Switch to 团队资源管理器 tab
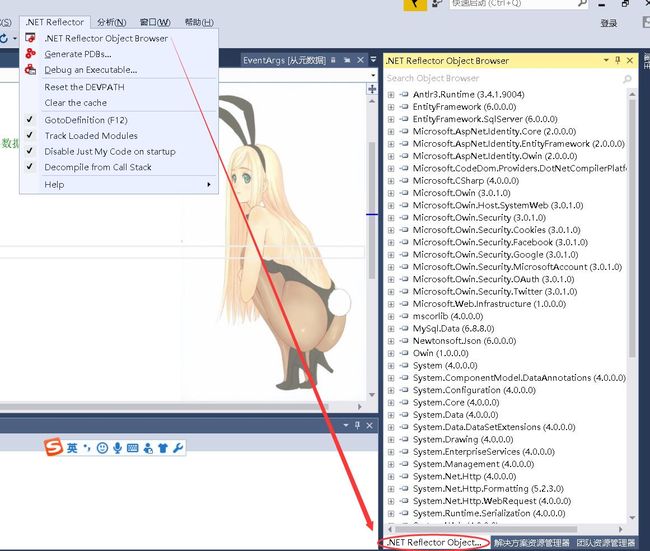Image resolution: width=650 pixels, height=551 pixels. (605, 543)
